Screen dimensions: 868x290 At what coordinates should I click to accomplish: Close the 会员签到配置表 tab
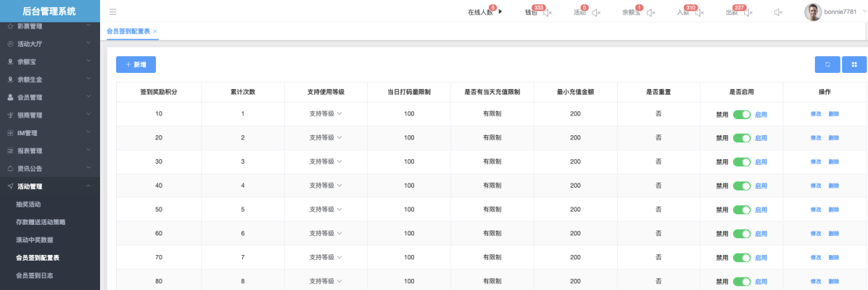coord(155,32)
